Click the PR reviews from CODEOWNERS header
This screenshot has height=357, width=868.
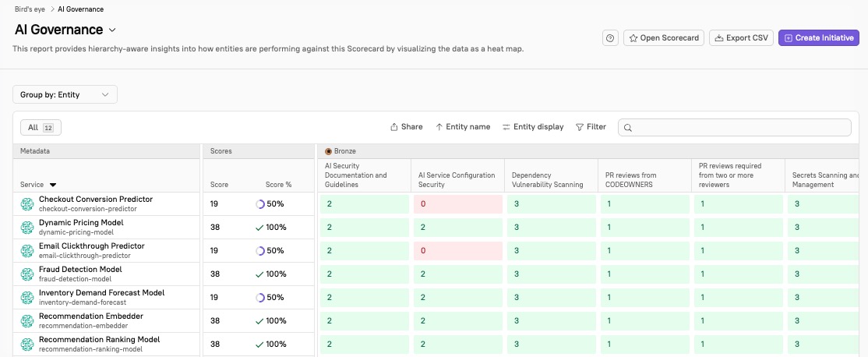pyautogui.click(x=631, y=180)
